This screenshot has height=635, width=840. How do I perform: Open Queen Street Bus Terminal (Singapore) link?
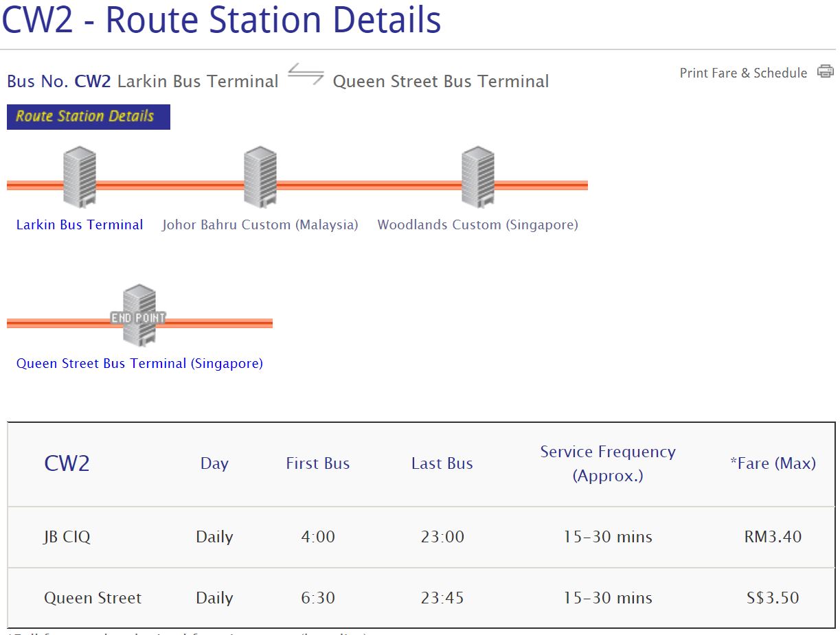tap(139, 363)
